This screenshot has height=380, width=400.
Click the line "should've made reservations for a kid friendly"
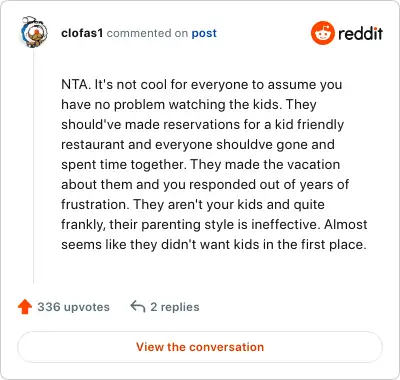pos(202,124)
